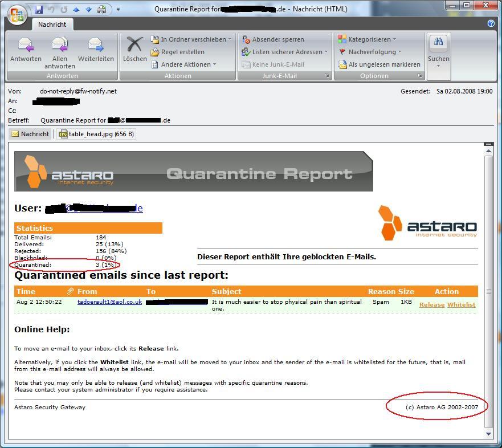Screen dimensions: 502x448
Task: Reply with the Antworten button
Action: tap(26, 50)
